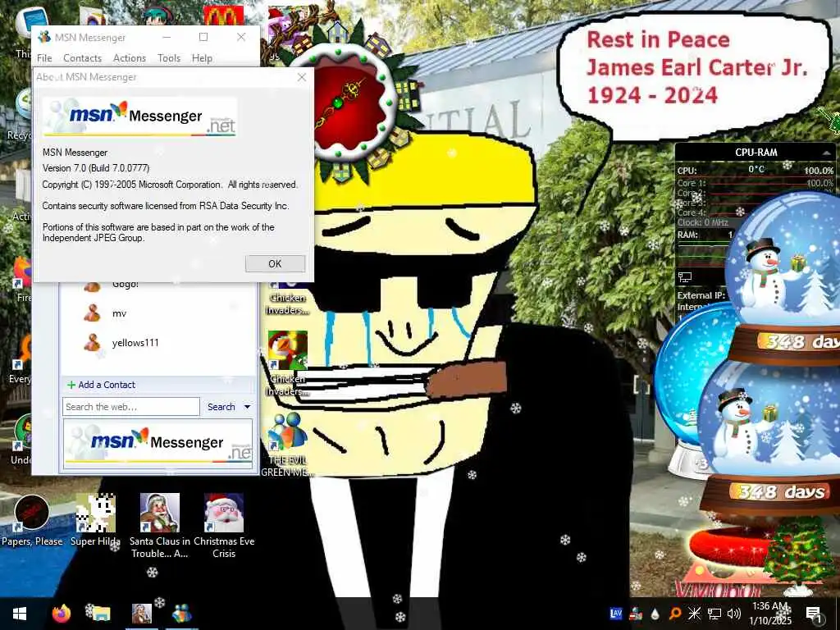Open the Actions menu
The height and width of the screenshot is (630, 840).
[x=129, y=58]
